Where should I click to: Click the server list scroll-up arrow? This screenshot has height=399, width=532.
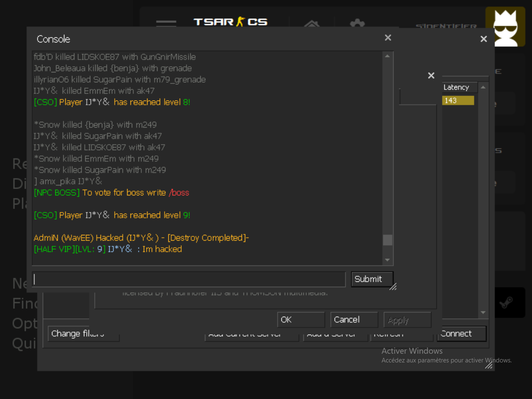(x=483, y=87)
